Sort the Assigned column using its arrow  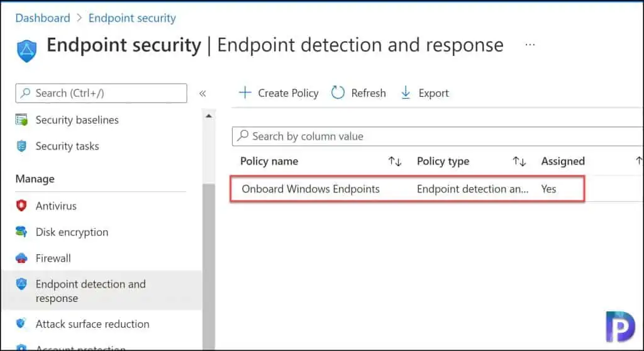pos(639,161)
